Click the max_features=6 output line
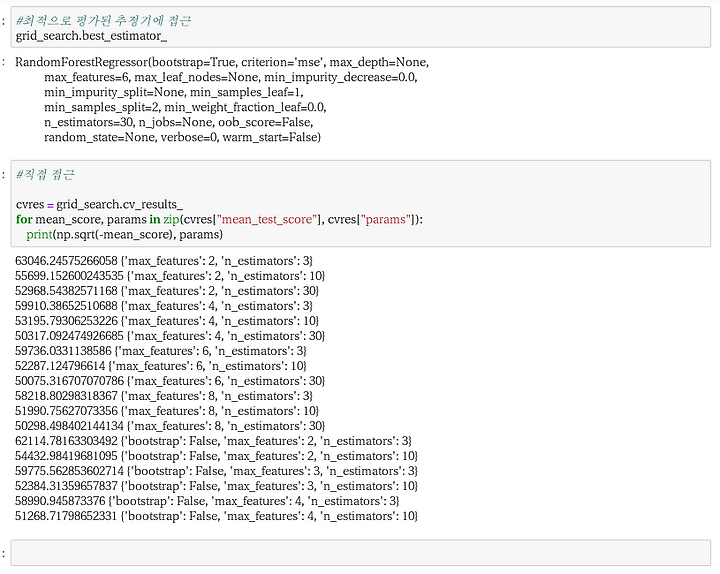Image resolution: width=720 pixels, height=574 pixels. (x=231, y=77)
